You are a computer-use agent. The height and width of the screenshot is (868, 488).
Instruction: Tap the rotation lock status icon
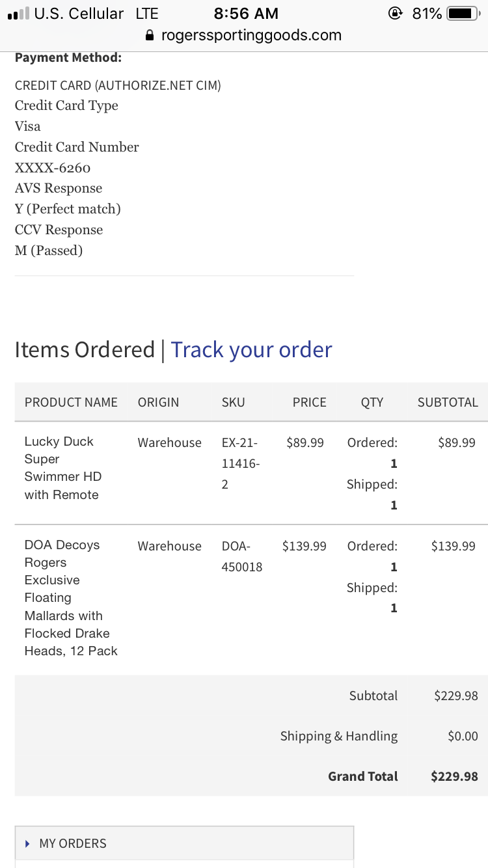394,13
